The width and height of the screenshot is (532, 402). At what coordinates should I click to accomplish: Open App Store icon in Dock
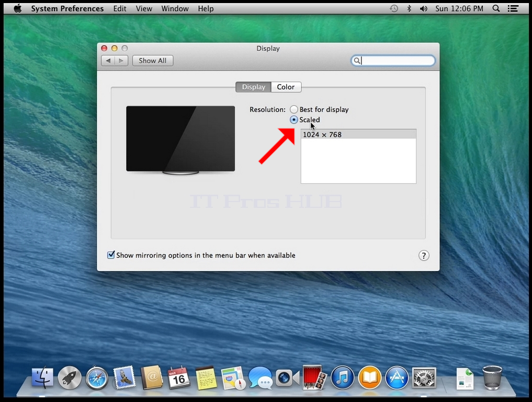(x=397, y=377)
